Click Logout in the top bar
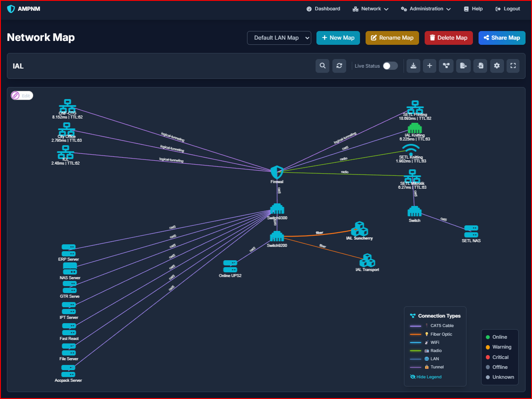This screenshot has height=399, width=532. tap(508, 9)
